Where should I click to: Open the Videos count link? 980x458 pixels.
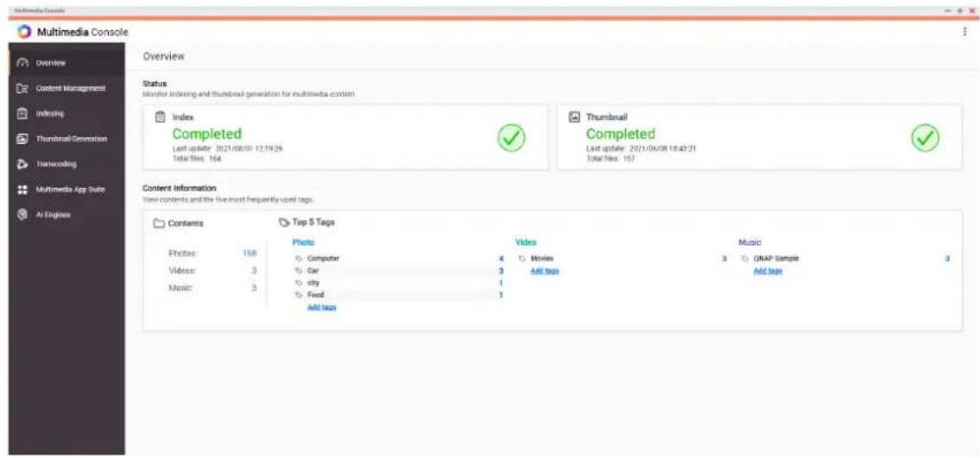[255, 271]
